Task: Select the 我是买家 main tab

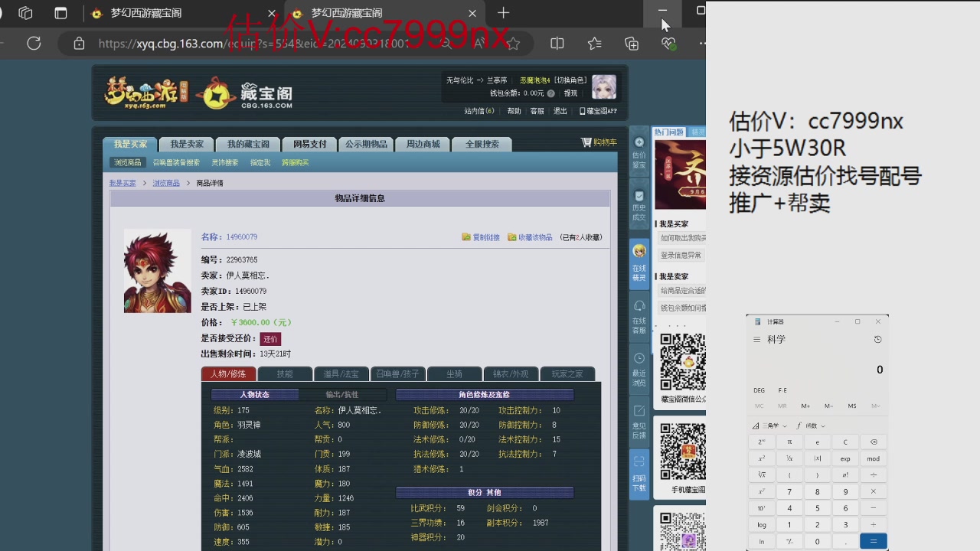Action: click(130, 144)
